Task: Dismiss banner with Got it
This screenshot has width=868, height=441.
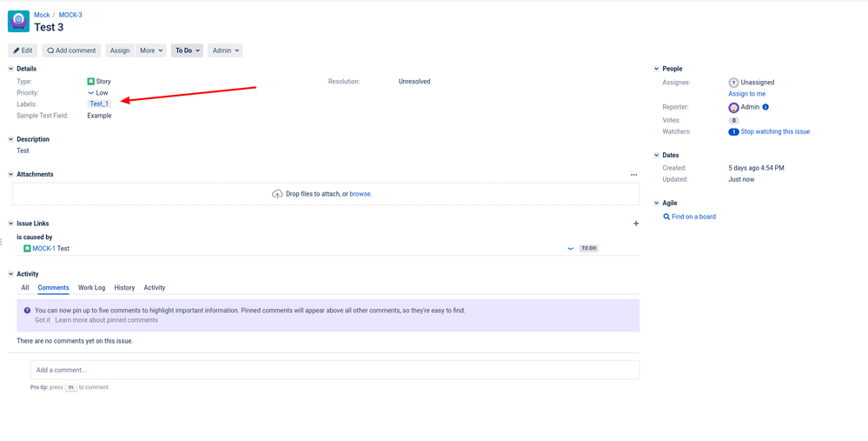Action: point(42,320)
